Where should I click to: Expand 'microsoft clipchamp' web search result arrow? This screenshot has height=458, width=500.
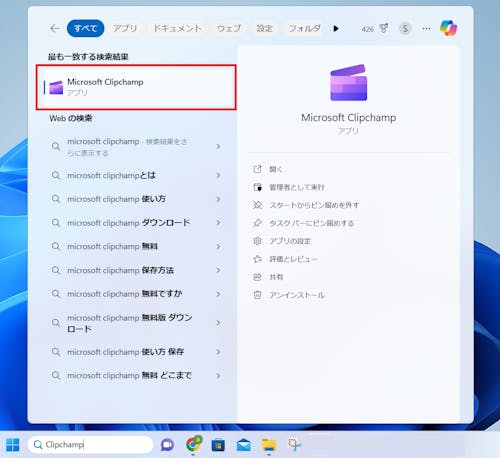[218, 146]
